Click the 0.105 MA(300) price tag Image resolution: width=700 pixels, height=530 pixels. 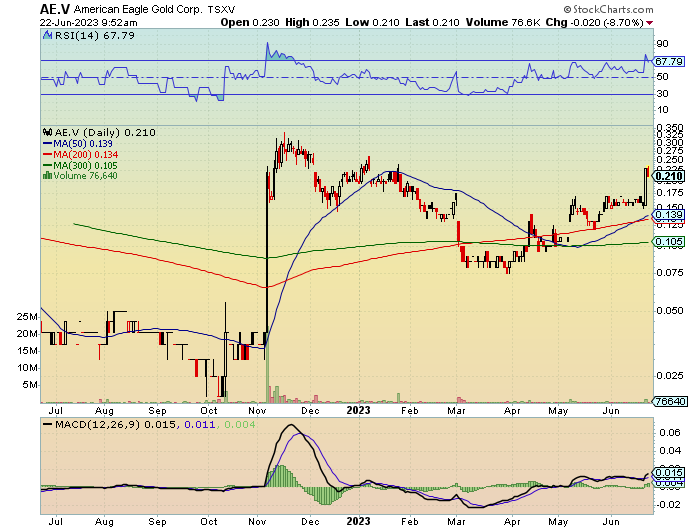click(669, 242)
